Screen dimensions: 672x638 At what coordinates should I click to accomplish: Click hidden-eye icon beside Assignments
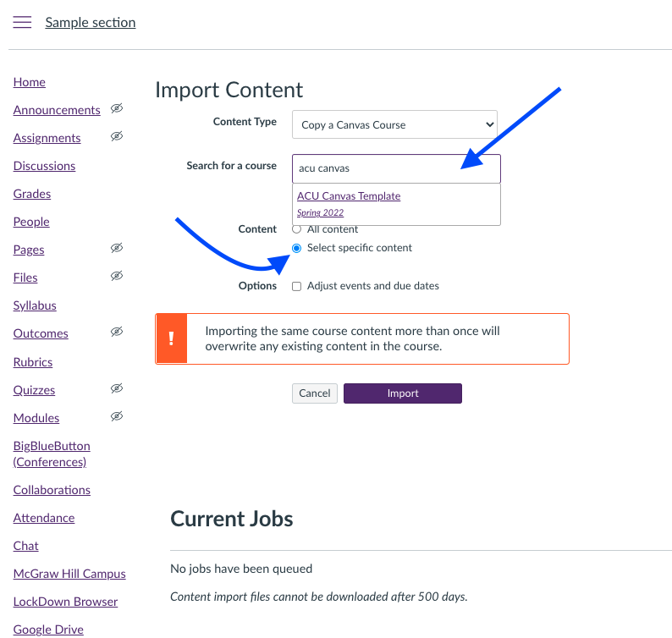(117, 137)
